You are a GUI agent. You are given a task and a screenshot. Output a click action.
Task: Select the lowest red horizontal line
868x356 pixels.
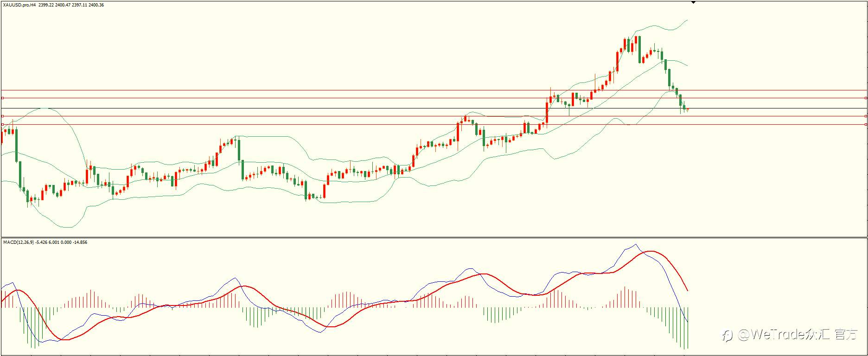434,124
